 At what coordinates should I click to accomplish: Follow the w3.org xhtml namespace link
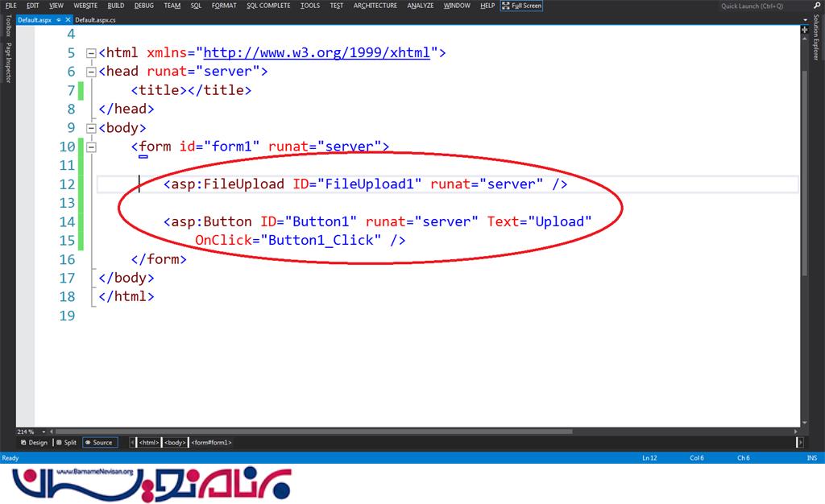317,52
